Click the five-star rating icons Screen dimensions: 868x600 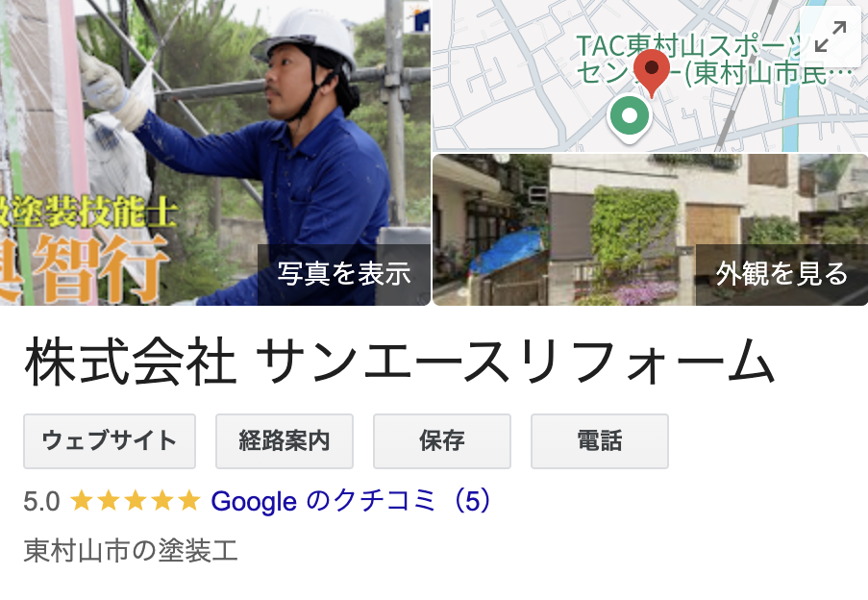click(136, 501)
